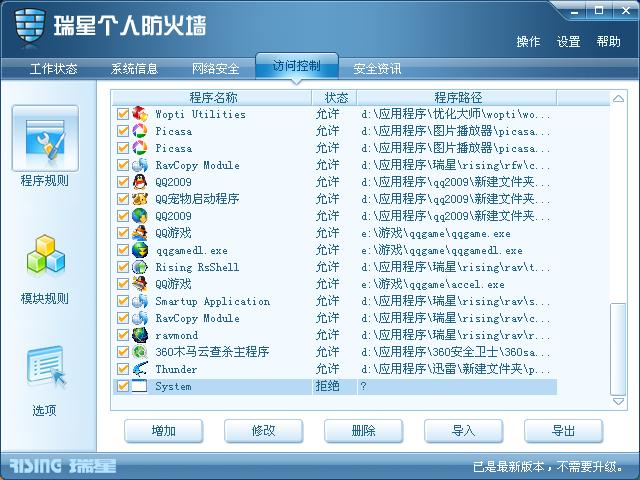The height and width of the screenshot is (480, 640).
Task: Click the vertical scrollbar thumb
Action: (618, 349)
